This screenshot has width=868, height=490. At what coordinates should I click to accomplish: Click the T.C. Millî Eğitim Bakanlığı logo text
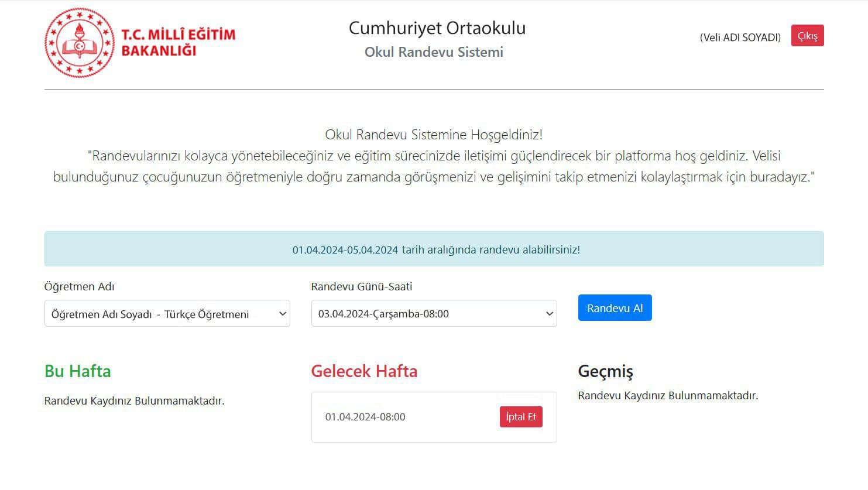click(x=178, y=42)
